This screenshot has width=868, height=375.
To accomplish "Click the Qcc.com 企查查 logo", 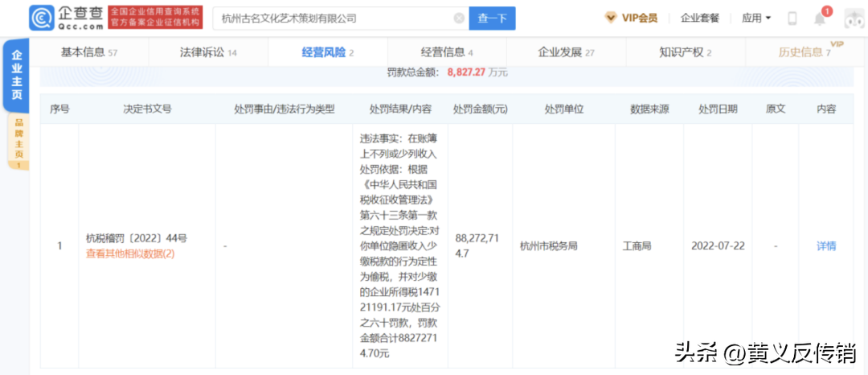I will 66,18.
